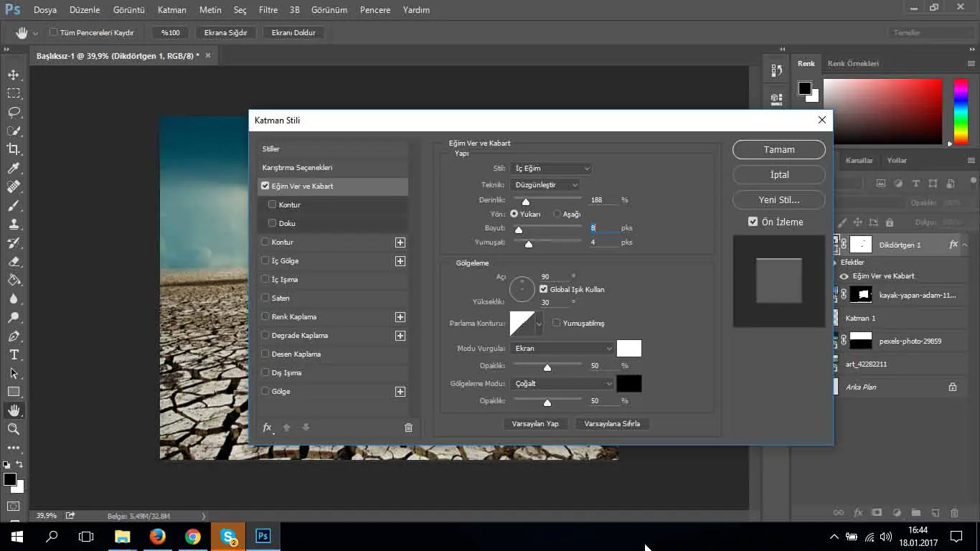Viewport: 980px width, 551px height.
Task: Open Firefox from the taskbar
Action: (x=158, y=536)
